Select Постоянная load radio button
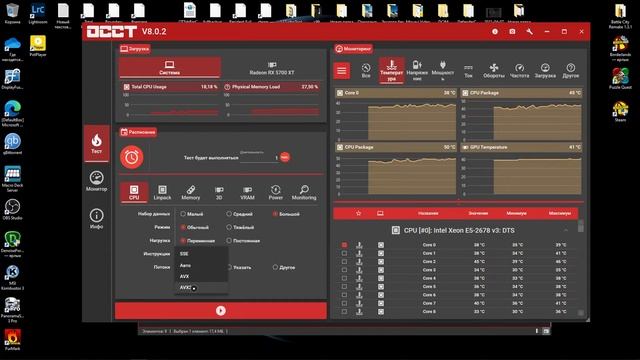Image resolution: width=640 pixels, height=360 pixels. (x=229, y=240)
